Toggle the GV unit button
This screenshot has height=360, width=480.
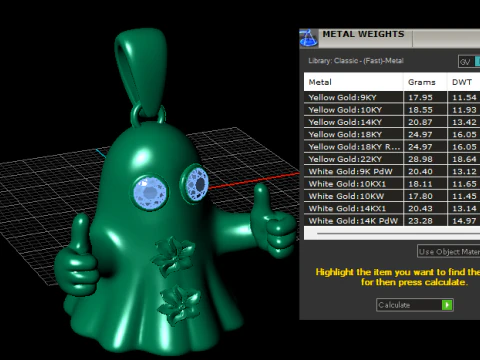click(x=465, y=62)
